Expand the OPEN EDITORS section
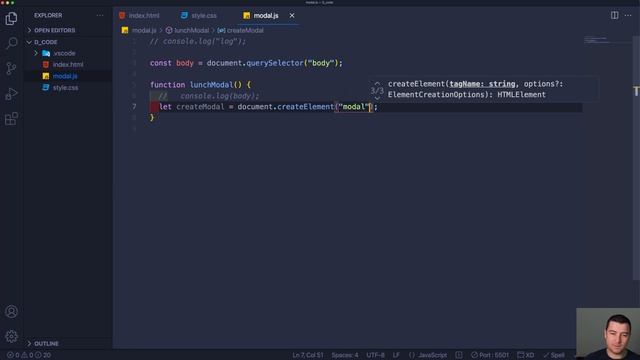 coord(54,30)
